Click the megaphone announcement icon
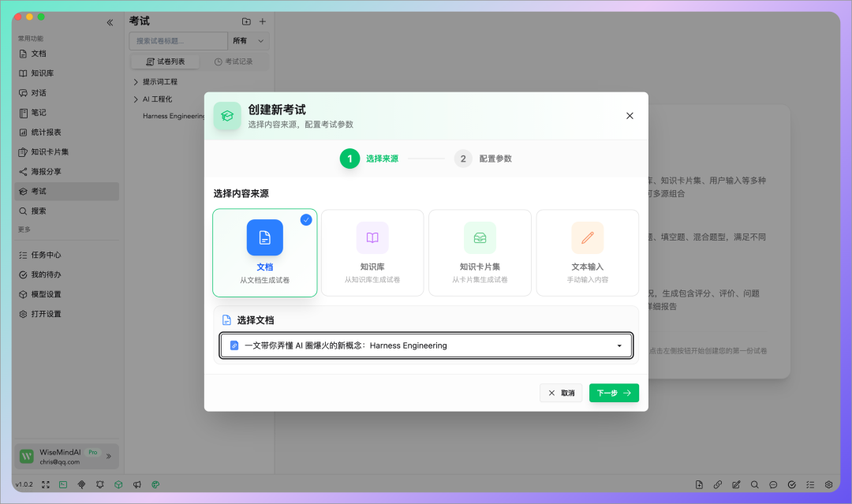 [137, 484]
